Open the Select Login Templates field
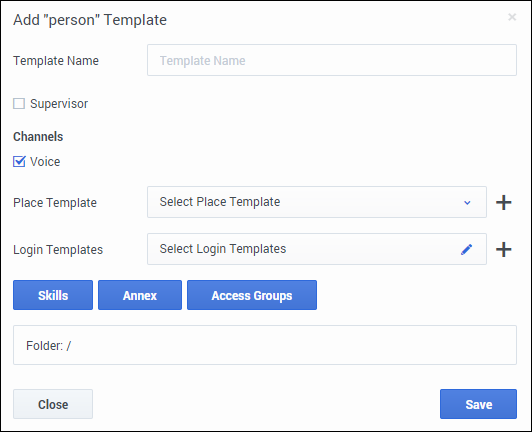The width and height of the screenshot is (532, 432). point(317,249)
